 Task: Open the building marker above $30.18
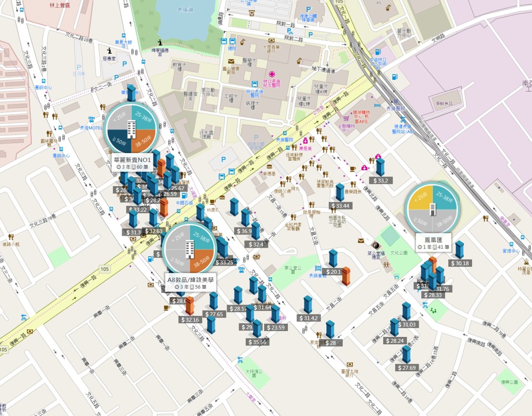point(459,250)
